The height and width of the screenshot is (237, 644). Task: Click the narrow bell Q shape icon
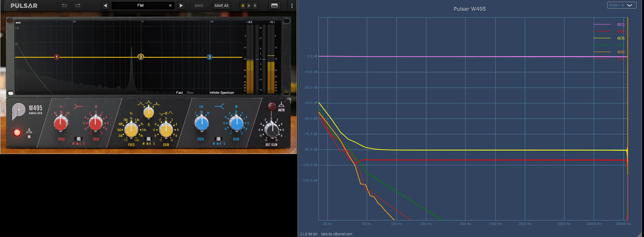click(156, 103)
